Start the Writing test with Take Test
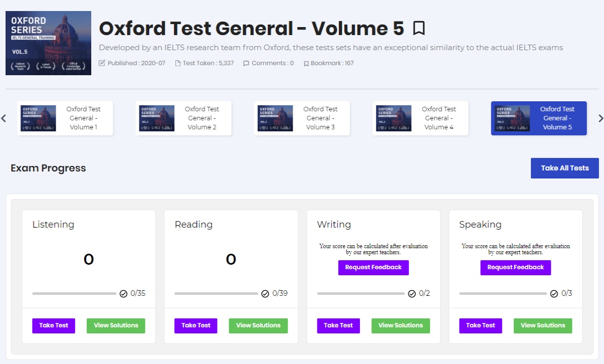This screenshot has width=604, height=364. [338, 325]
